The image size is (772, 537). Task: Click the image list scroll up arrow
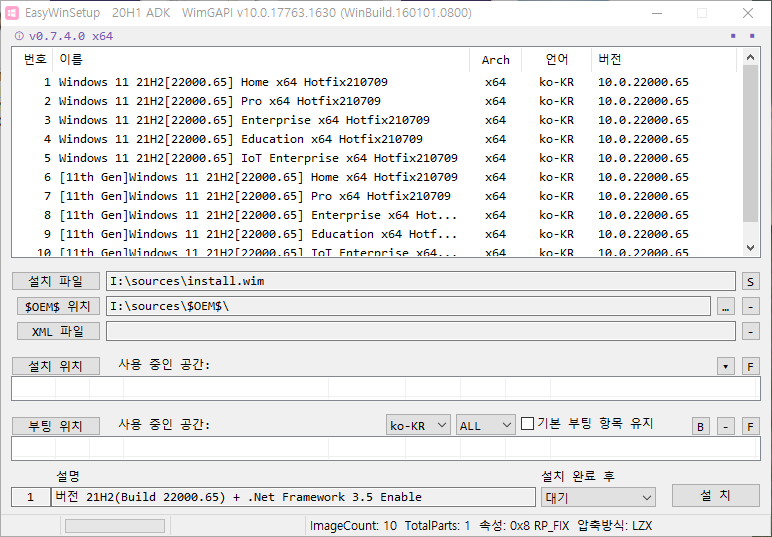[x=750, y=57]
